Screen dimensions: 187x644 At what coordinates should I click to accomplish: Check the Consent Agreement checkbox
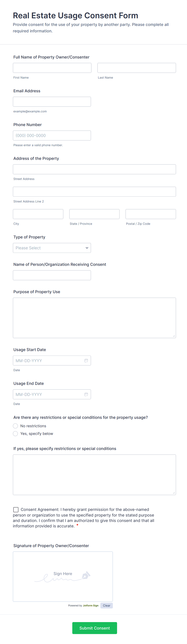point(16,509)
